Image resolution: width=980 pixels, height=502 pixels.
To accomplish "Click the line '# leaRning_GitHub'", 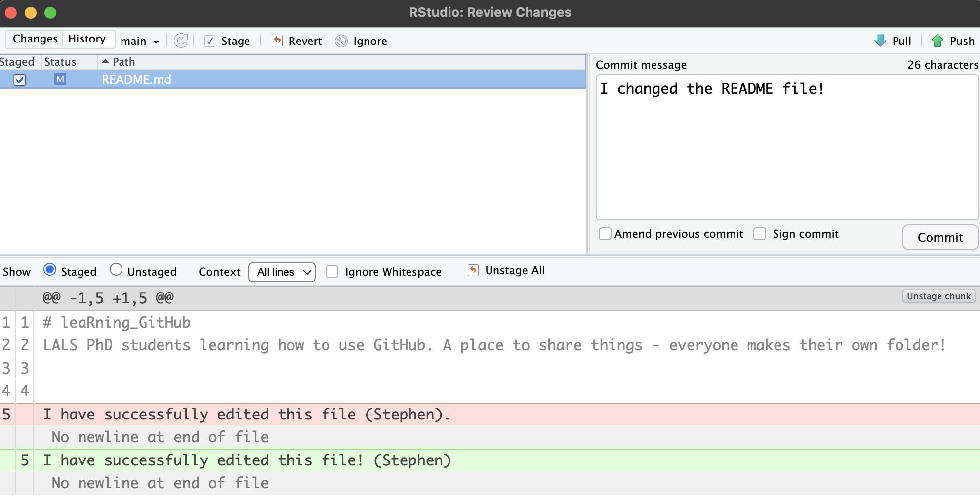I will tap(117, 322).
